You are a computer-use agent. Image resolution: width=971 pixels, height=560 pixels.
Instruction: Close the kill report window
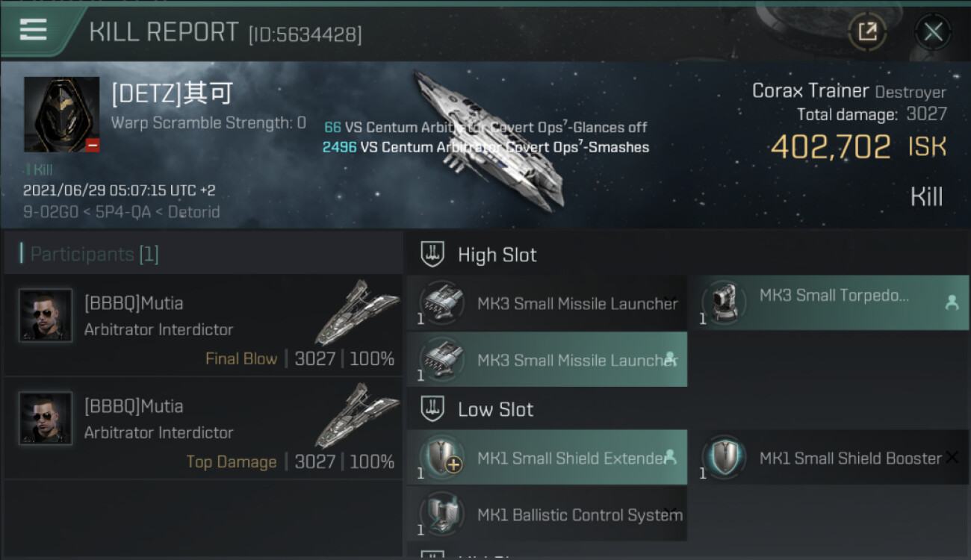pos(933,31)
